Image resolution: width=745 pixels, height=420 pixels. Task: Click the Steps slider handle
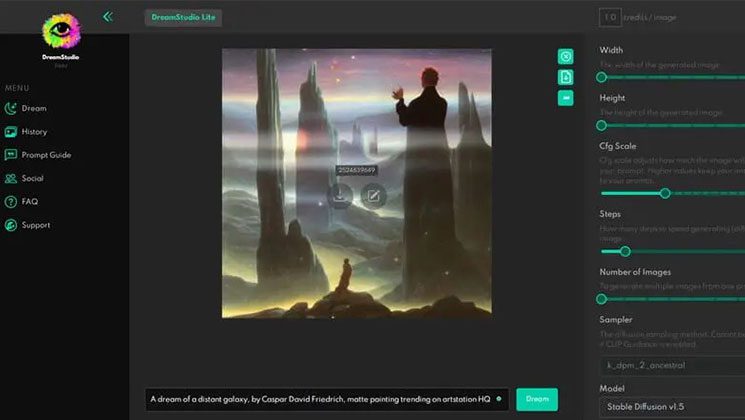pyautogui.click(x=625, y=251)
